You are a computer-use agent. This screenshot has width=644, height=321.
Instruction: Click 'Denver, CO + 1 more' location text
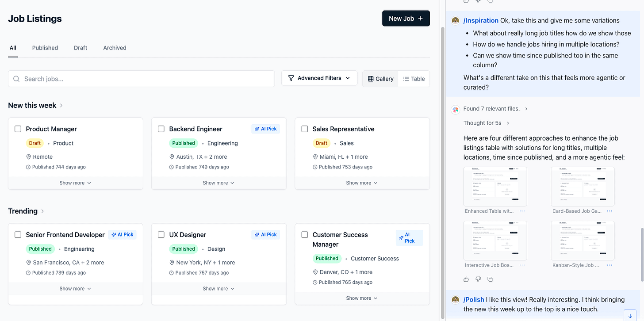coord(346,272)
